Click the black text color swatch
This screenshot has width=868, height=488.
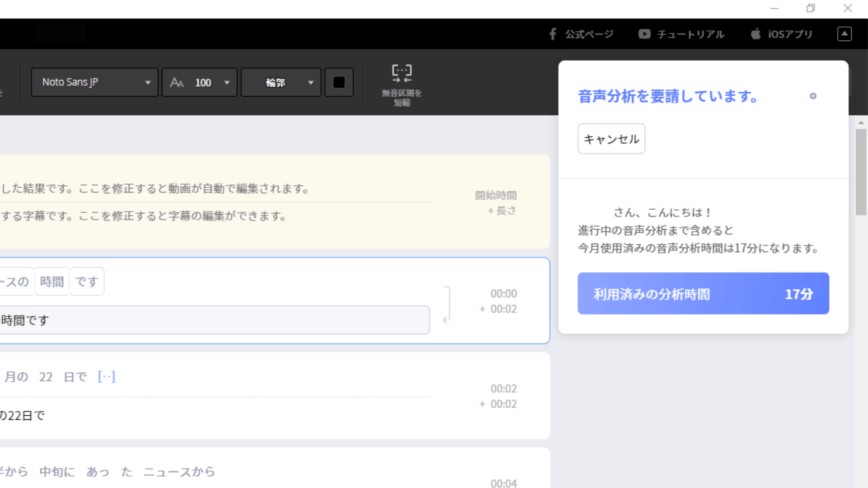click(x=339, y=82)
